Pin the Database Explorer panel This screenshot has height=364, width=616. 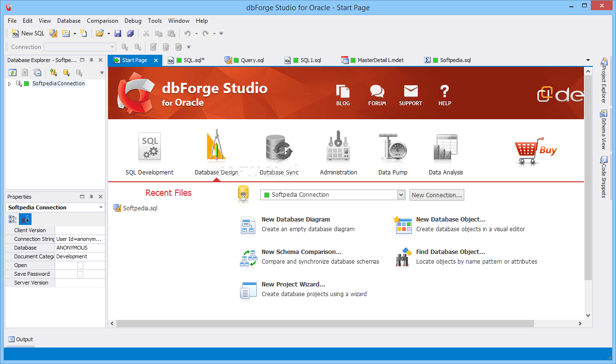tap(91, 60)
